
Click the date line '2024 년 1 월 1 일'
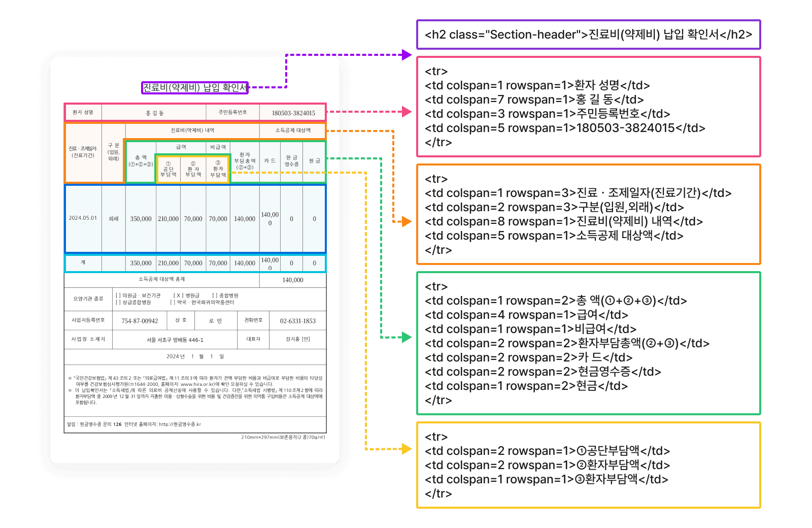pyautogui.click(x=195, y=356)
